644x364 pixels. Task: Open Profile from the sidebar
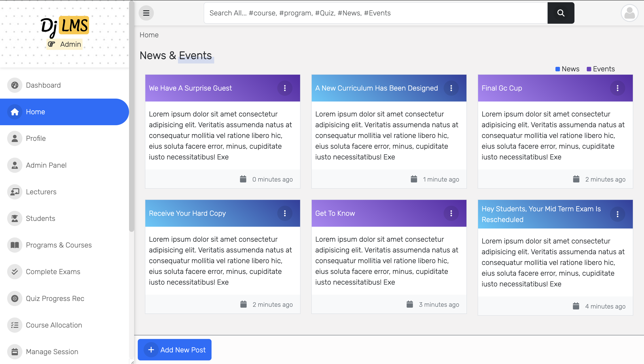(x=64, y=138)
